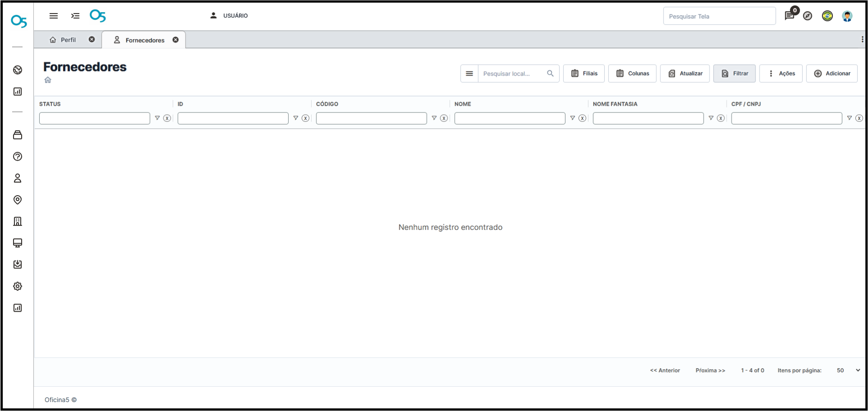The image size is (868, 411).
Task: Click the compass navigation icon
Action: pos(808,16)
